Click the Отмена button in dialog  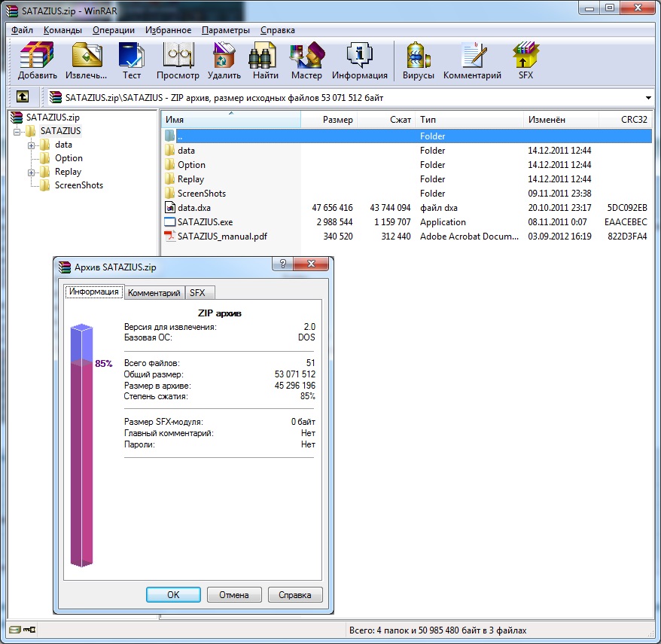click(234, 594)
